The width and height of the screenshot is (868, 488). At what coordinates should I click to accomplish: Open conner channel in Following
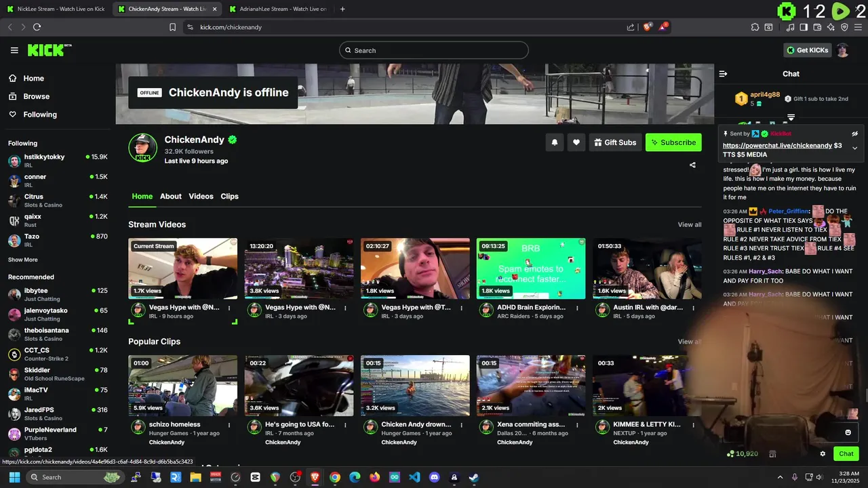[57, 180]
